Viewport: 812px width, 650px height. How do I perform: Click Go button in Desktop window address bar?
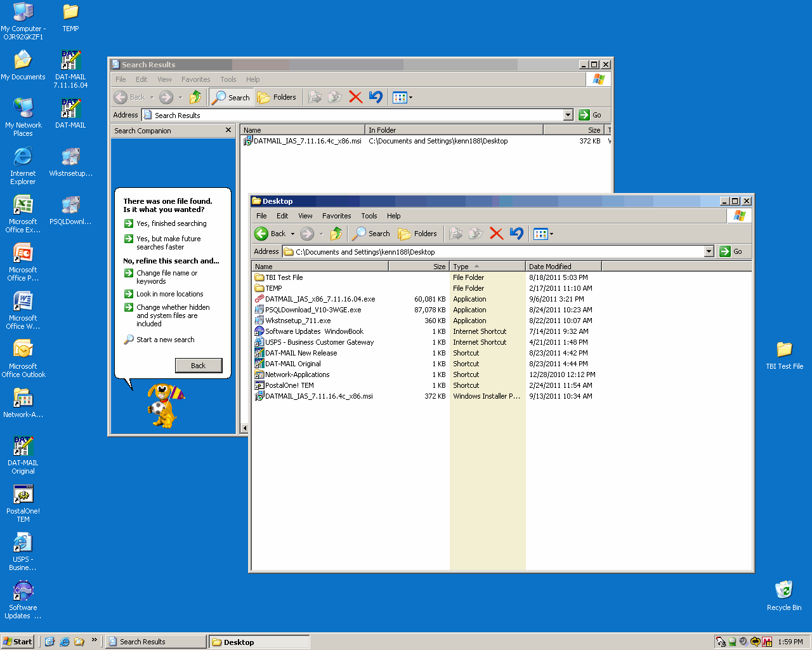point(731,251)
